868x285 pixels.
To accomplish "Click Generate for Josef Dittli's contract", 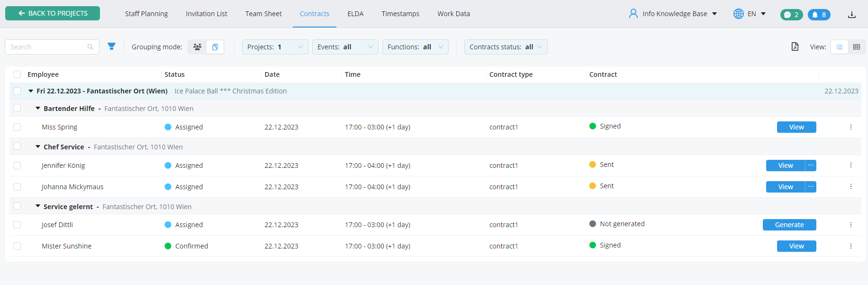I will [789, 225].
